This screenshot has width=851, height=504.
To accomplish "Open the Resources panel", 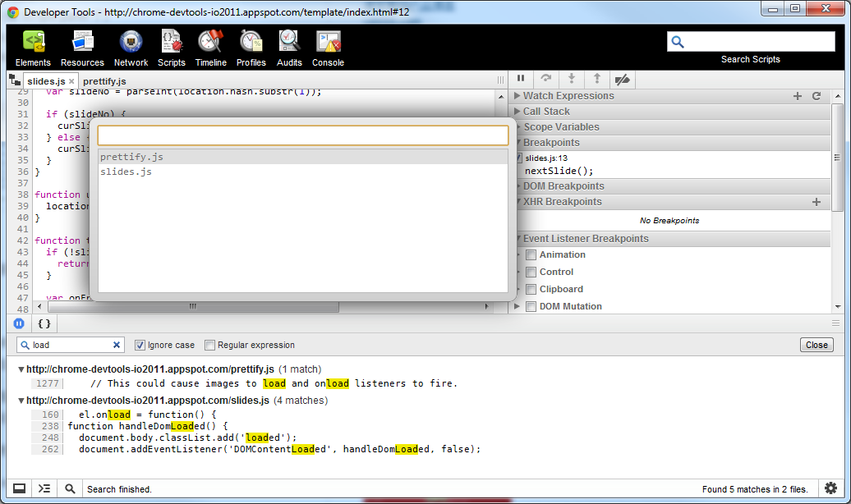I will coord(82,48).
